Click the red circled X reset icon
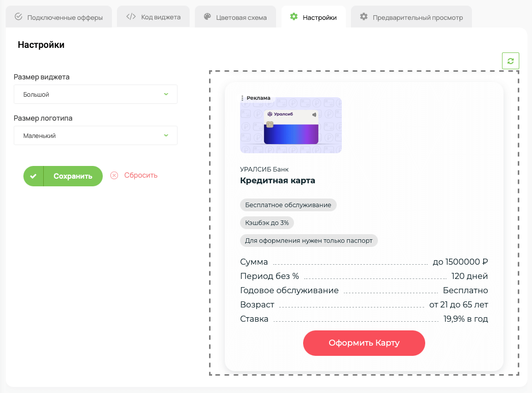This screenshot has height=393, width=532. [x=114, y=175]
